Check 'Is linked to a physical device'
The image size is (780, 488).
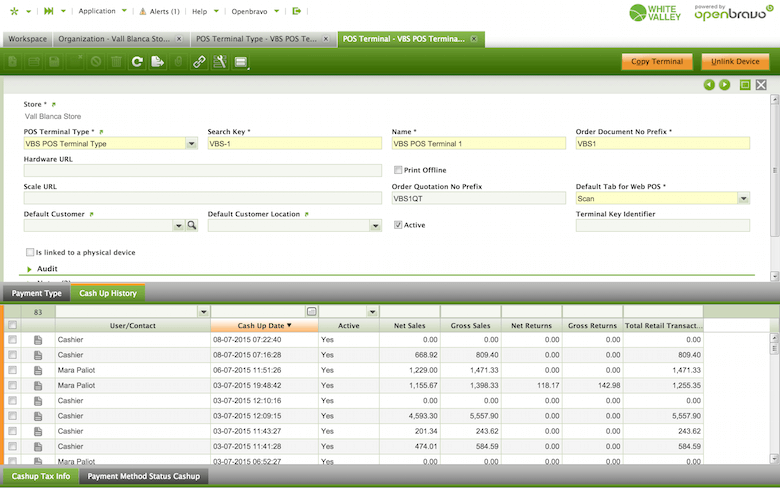point(29,253)
